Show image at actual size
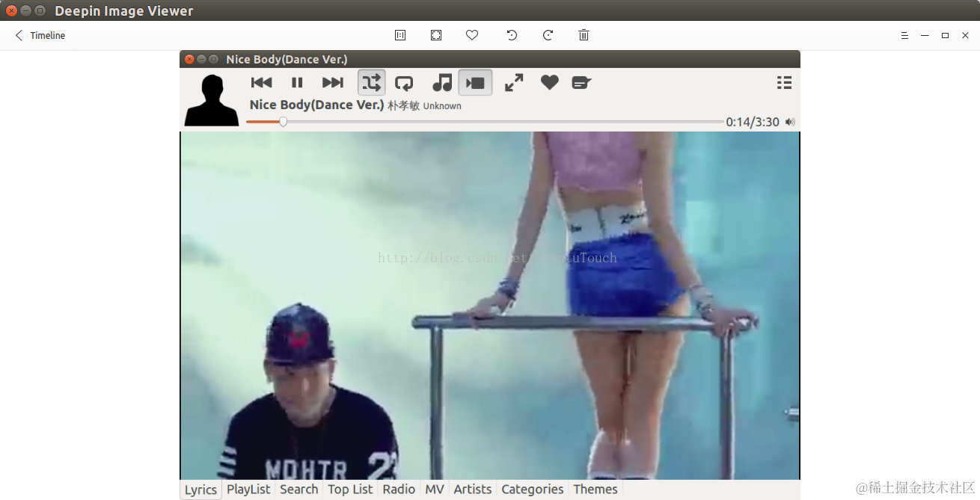This screenshot has width=980, height=500. (x=400, y=35)
